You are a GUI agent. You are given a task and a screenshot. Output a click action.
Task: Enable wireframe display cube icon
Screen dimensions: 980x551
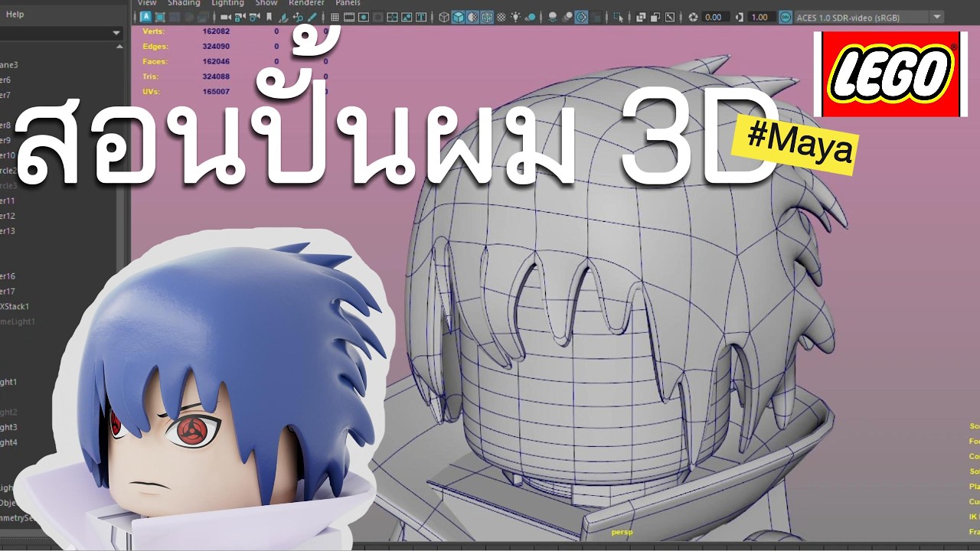tap(444, 17)
